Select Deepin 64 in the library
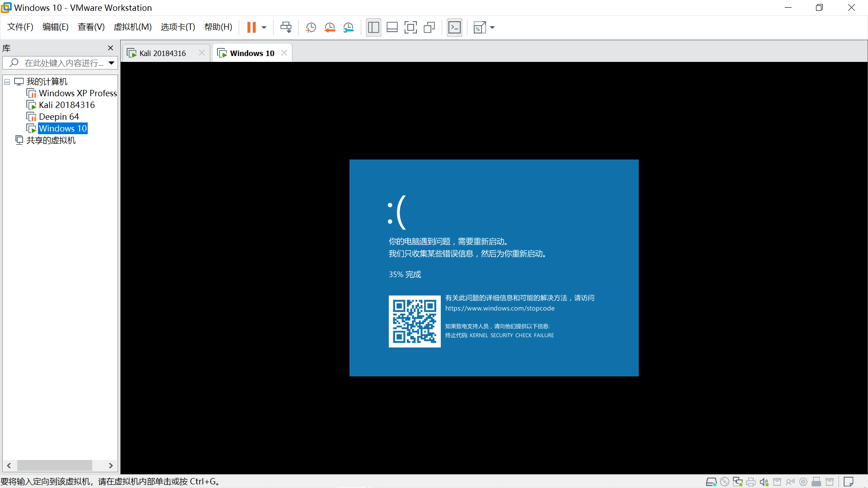Viewport: 868px width, 488px height. tap(59, 117)
